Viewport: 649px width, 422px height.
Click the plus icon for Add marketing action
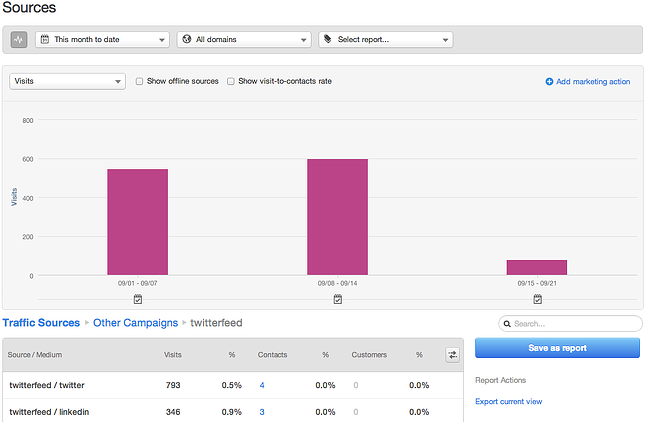tap(549, 82)
